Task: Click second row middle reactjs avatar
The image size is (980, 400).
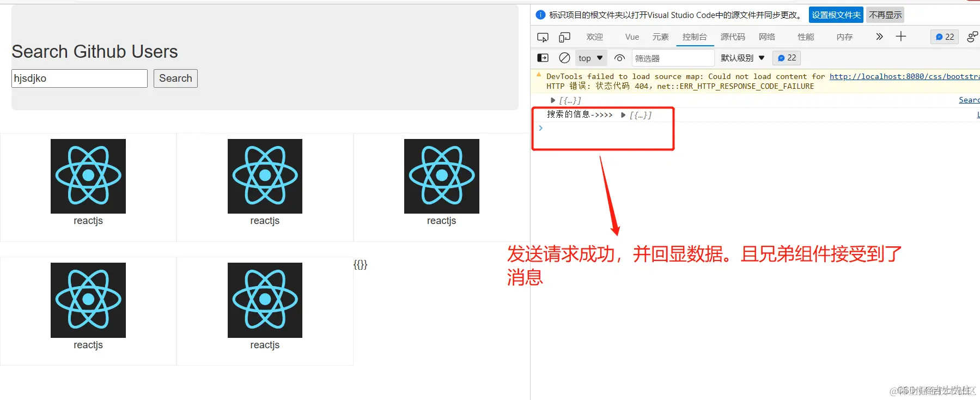Action: coord(265,300)
